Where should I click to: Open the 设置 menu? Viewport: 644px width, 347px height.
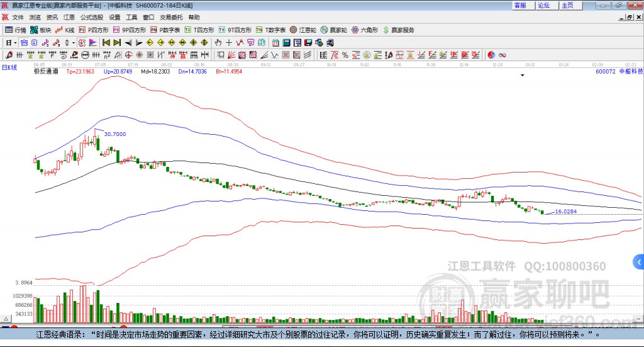[114, 17]
